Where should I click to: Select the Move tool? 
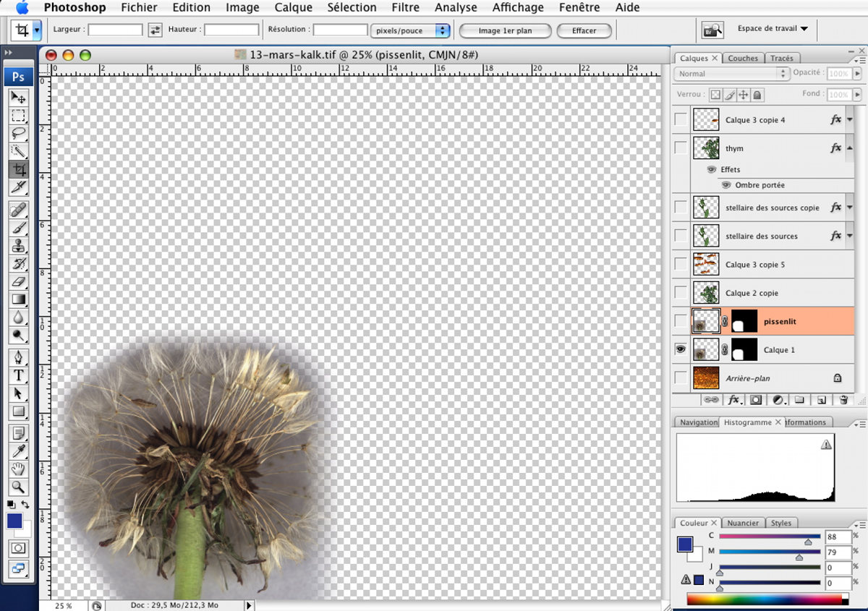(x=19, y=98)
